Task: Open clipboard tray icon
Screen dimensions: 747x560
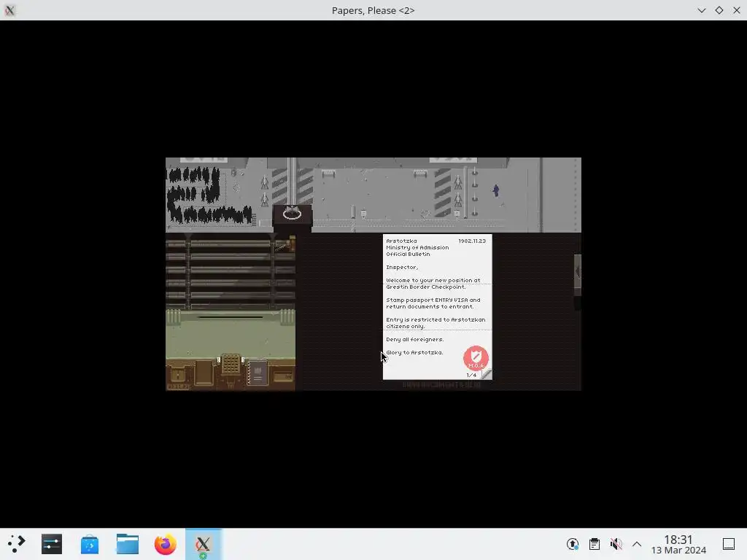Action: click(594, 544)
